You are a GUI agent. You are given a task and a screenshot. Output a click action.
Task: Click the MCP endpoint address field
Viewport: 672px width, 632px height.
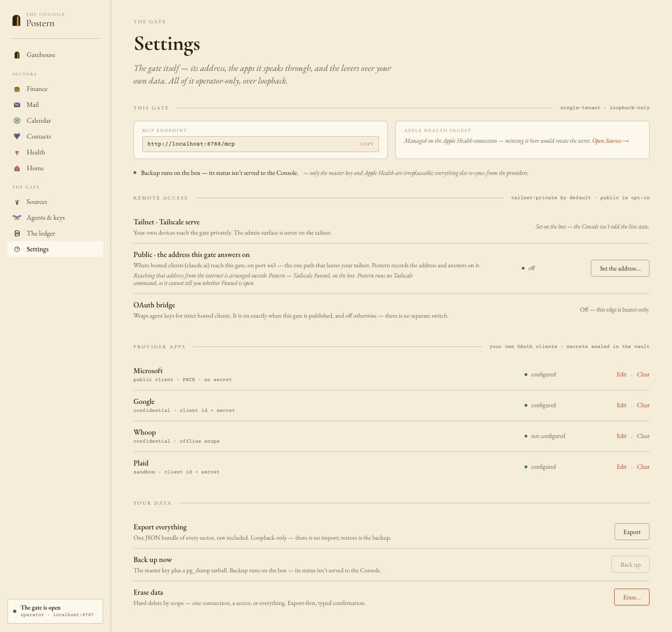(x=260, y=144)
